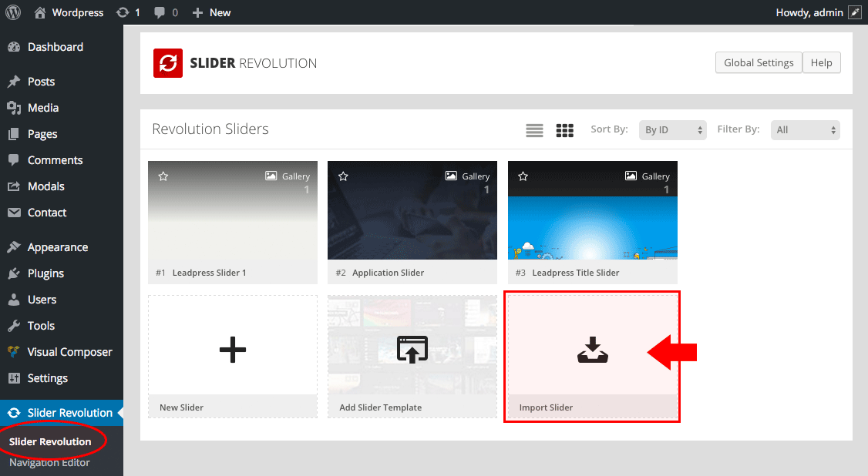The height and width of the screenshot is (476, 868).
Task: Click the Comments icon in sidebar
Action: click(x=14, y=160)
